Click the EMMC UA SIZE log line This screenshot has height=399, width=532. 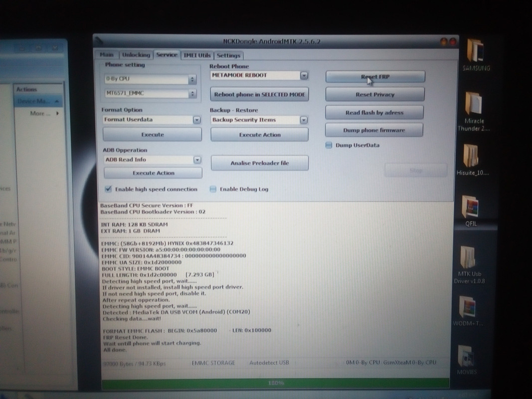pos(141,262)
